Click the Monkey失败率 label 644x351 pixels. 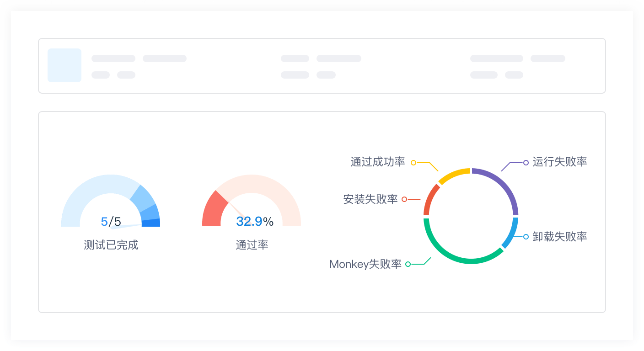click(x=365, y=264)
